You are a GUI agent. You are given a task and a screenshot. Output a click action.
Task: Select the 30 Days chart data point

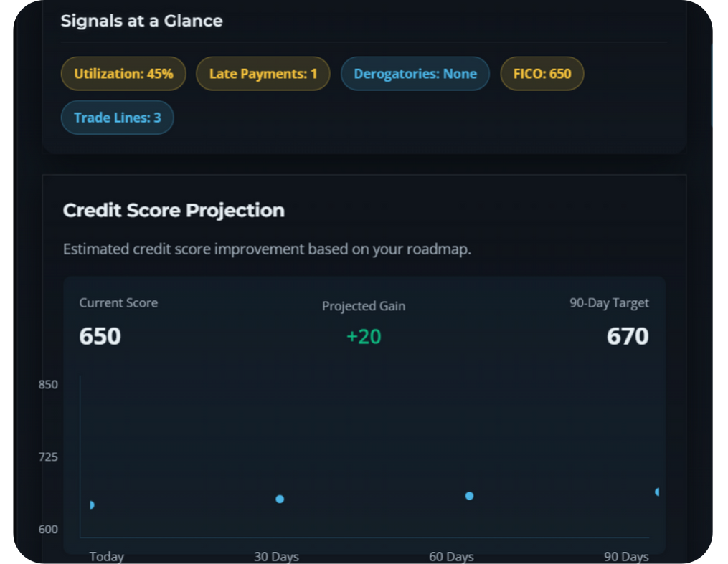click(x=280, y=499)
